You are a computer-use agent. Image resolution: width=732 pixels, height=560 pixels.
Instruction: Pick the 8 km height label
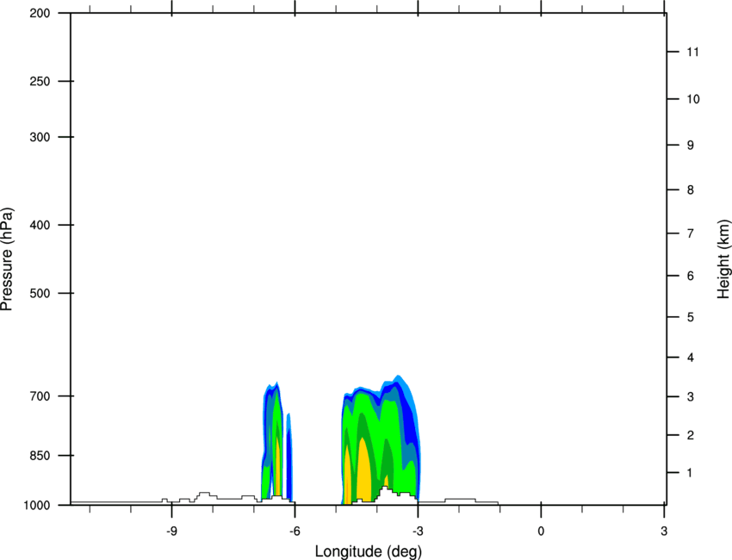coord(691,190)
